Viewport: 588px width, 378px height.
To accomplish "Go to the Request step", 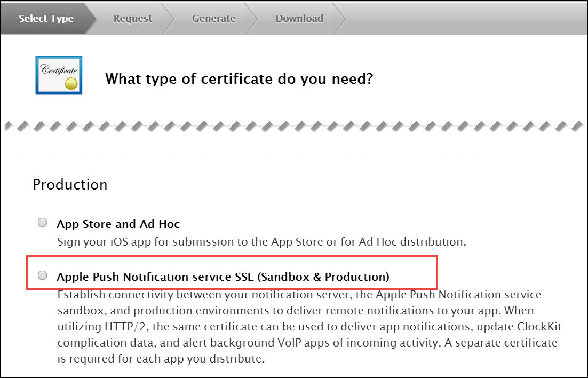I will tap(132, 18).
